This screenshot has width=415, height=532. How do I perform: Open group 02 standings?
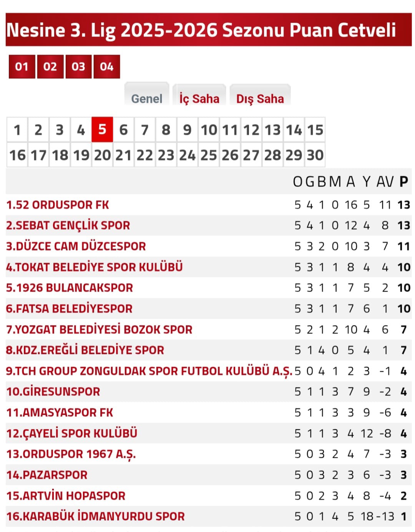pyautogui.click(x=50, y=67)
